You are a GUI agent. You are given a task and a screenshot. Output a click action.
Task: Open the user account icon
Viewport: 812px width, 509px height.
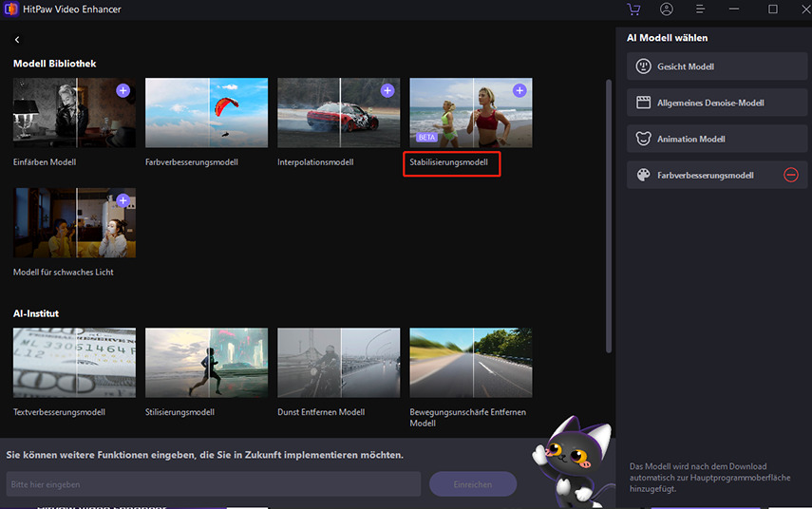(667, 9)
